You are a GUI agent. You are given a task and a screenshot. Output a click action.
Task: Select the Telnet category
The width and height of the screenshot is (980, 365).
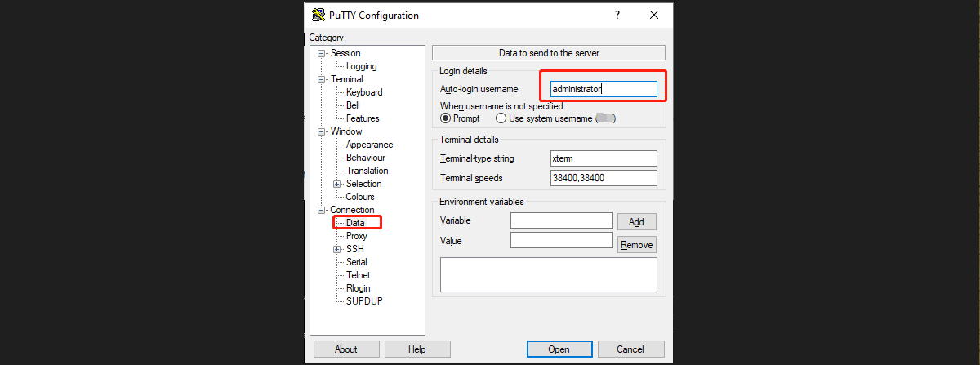359,275
